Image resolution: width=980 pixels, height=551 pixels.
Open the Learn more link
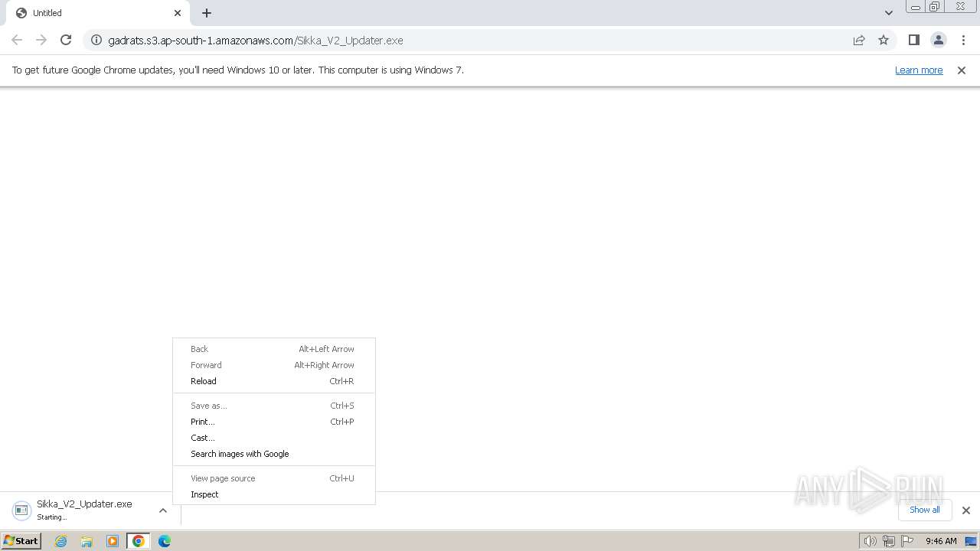(919, 70)
